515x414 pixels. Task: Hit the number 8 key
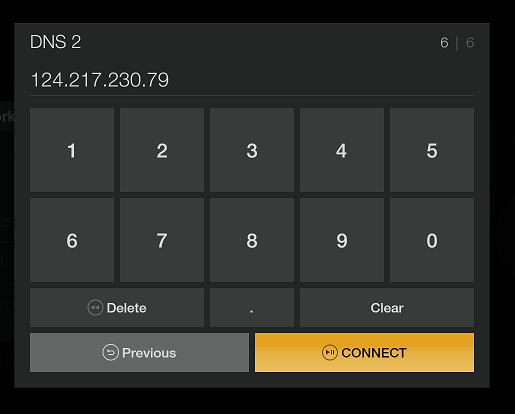tap(252, 240)
